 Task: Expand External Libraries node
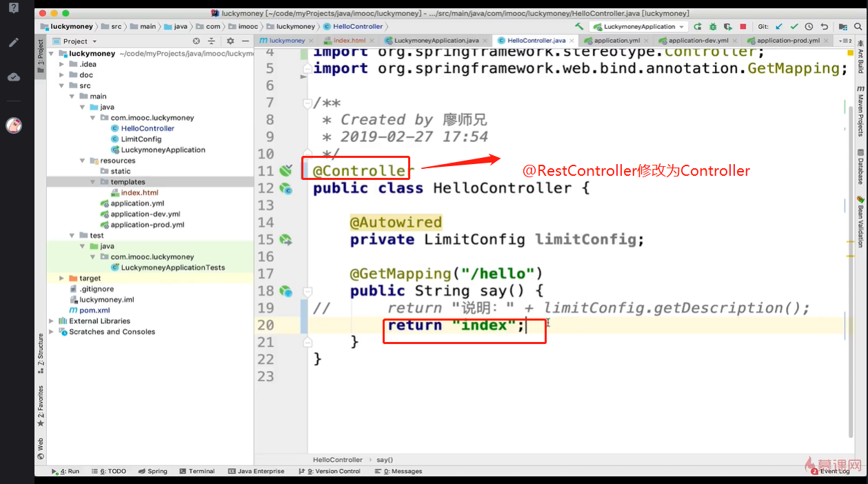[52, 321]
